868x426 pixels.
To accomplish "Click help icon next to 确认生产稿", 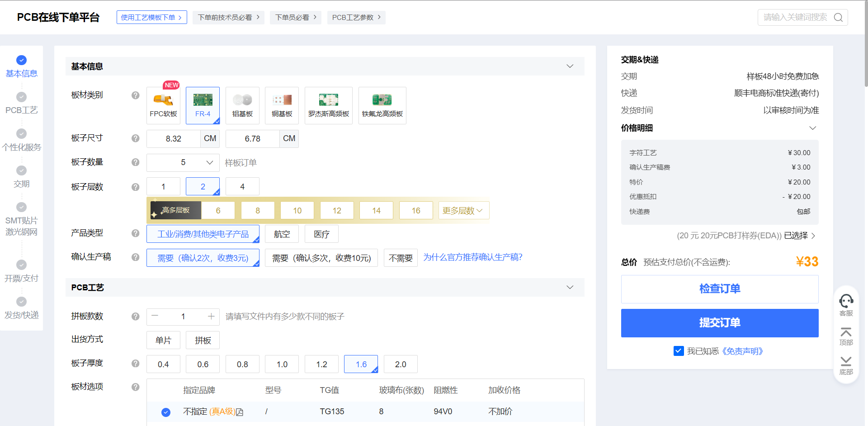I will tap(136, 257).
